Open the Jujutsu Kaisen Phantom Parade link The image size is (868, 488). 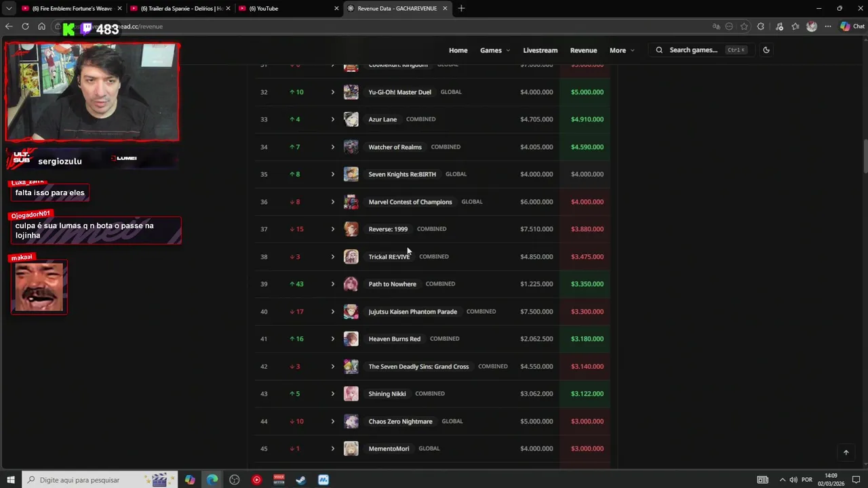tap(412, 312)
